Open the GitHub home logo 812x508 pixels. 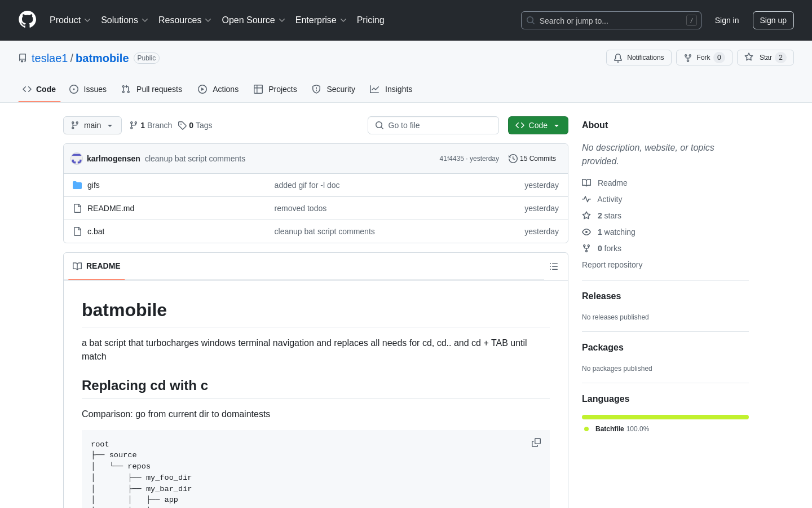coord(27,20)
